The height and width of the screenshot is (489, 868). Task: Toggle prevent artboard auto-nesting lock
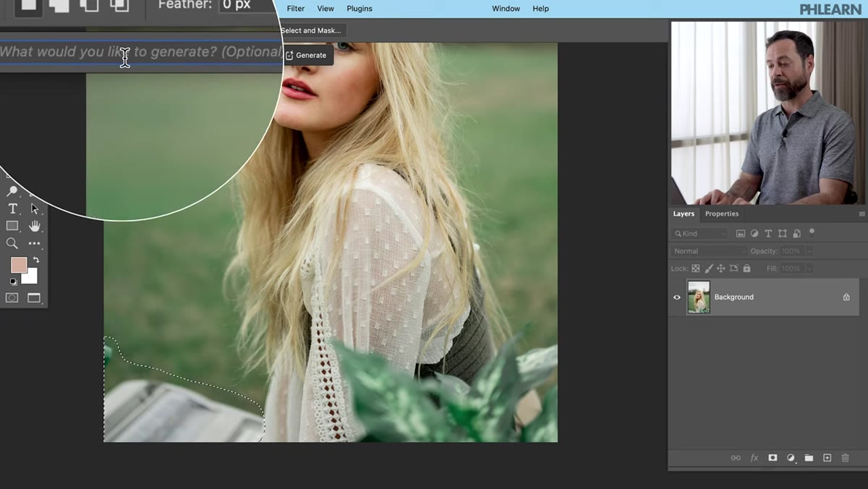tap(733, 268)
